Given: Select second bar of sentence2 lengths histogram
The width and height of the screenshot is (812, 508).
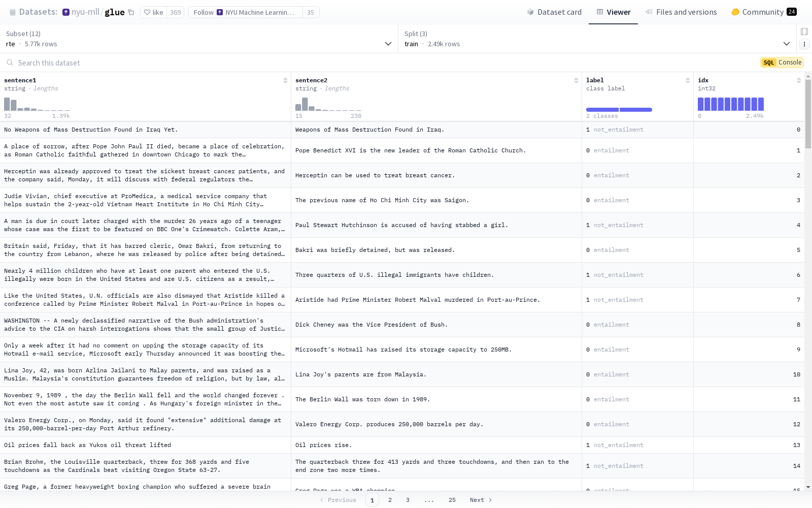Looking at the screenshot, I should (305, 104).
